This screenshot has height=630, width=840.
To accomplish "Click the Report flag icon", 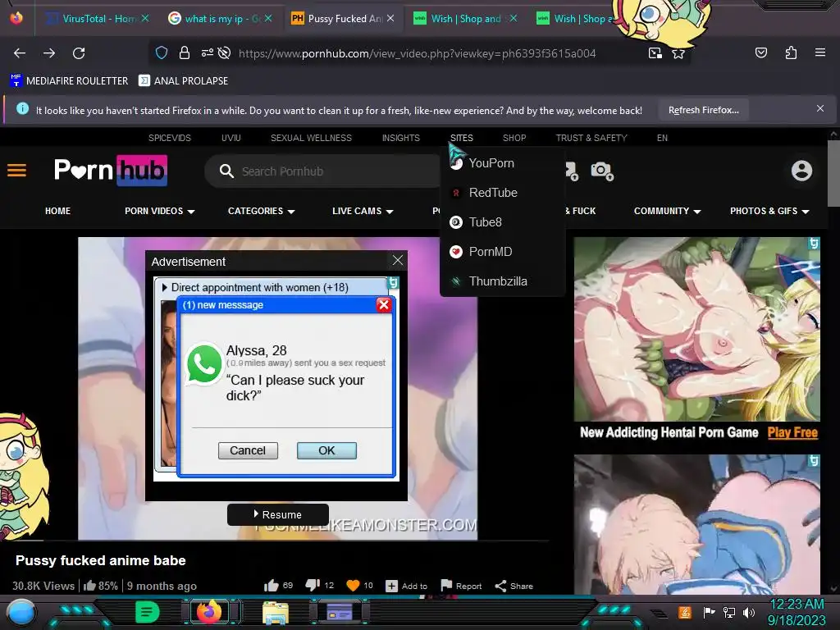I will tap(446, 586).
